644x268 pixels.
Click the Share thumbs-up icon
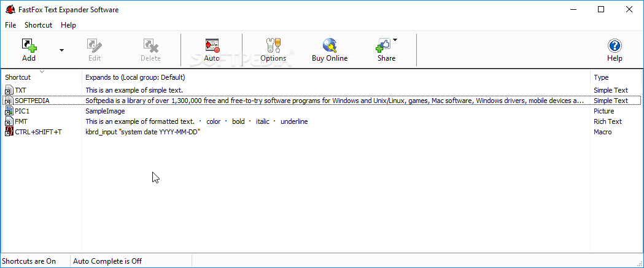click(383, 45)
